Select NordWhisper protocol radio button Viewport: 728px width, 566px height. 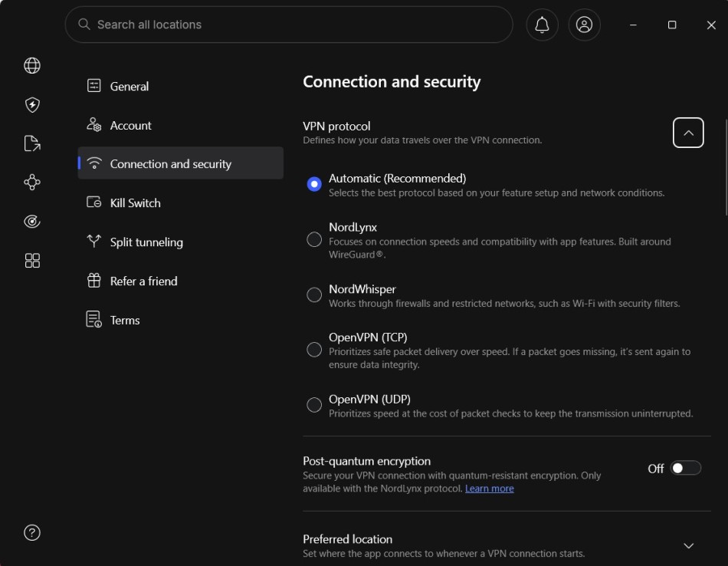pos(314,295)
